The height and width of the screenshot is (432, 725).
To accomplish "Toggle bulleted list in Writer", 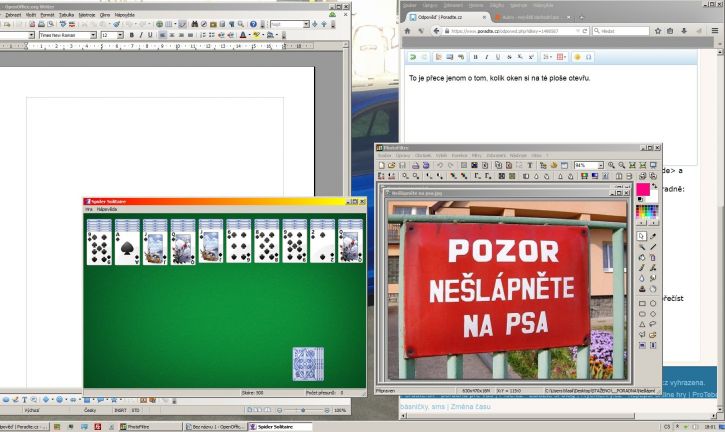I will [212, 35].
